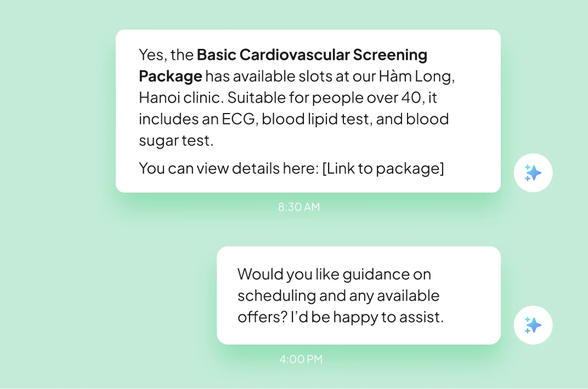This screenshot has height=389, width=588.
Task: Click the 8:30 AM timestamp
Action: (x=299, y=207)
